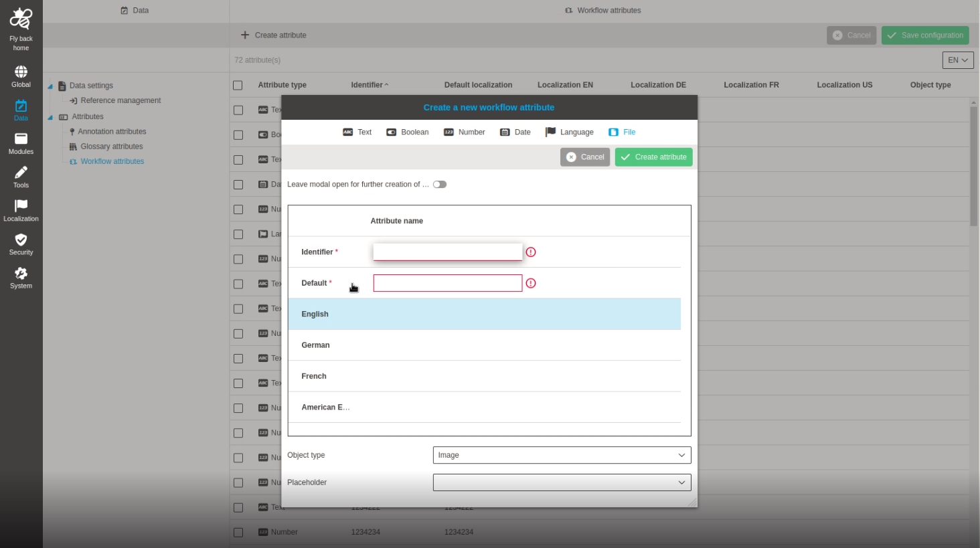Tick the checkbox of the bottom Number row
Viewport: 980px width, 548px height.
pyautogui.click(x=238, y=532)
